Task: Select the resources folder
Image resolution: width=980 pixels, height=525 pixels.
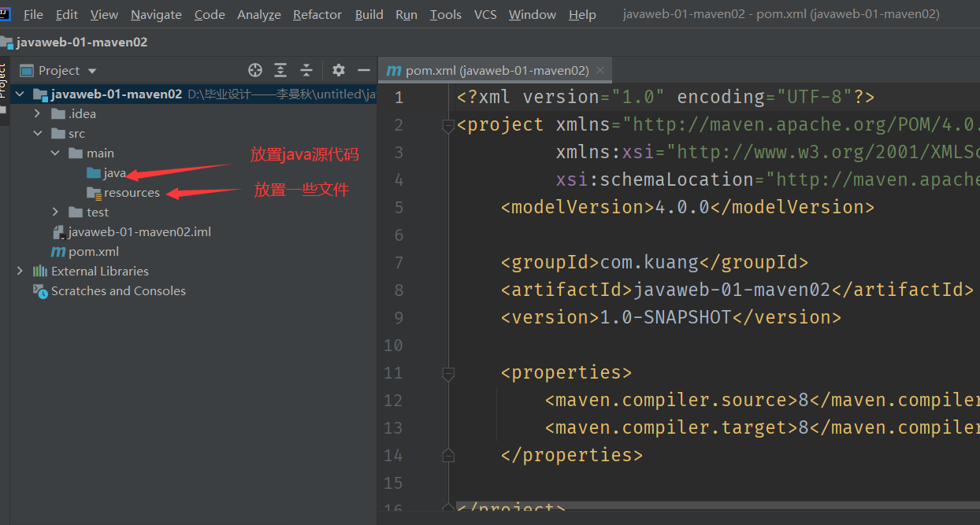Action: (x=132, y=193)
